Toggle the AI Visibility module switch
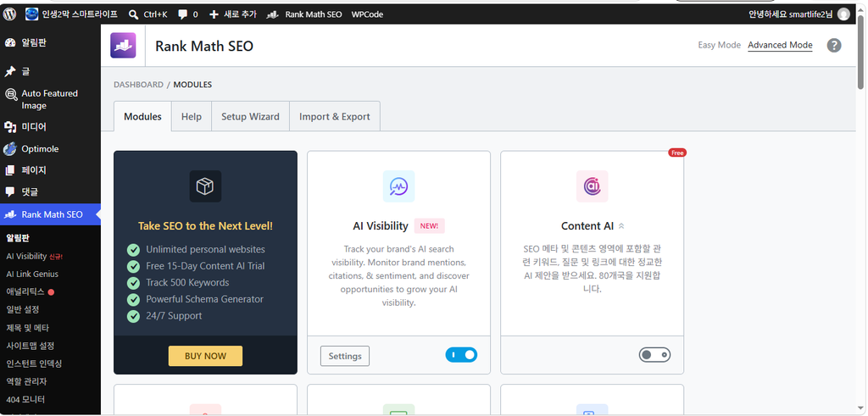Viewport: 868px width, 416px height. [461, 355]
